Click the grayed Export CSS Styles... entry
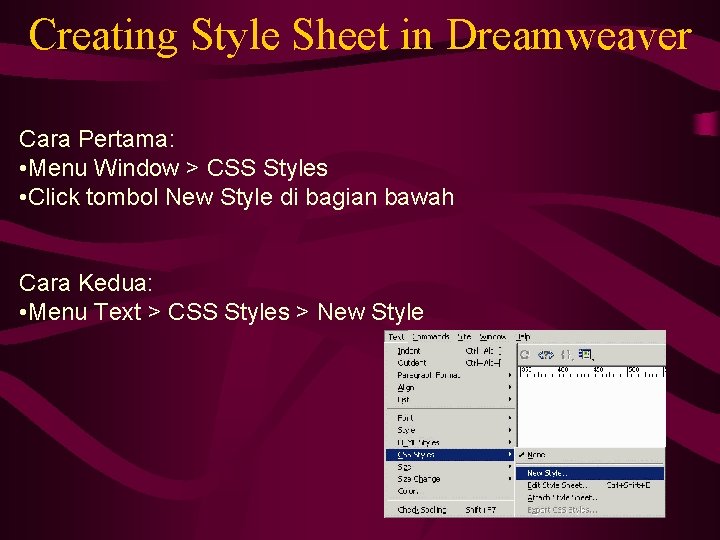 (x=590, y=510)
